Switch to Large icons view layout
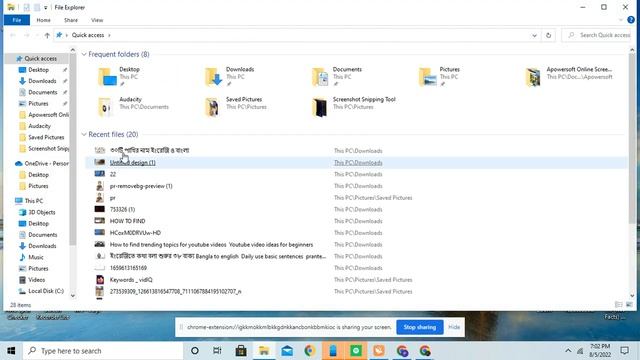Screen dimensions: 640x360 click(629, 305)
